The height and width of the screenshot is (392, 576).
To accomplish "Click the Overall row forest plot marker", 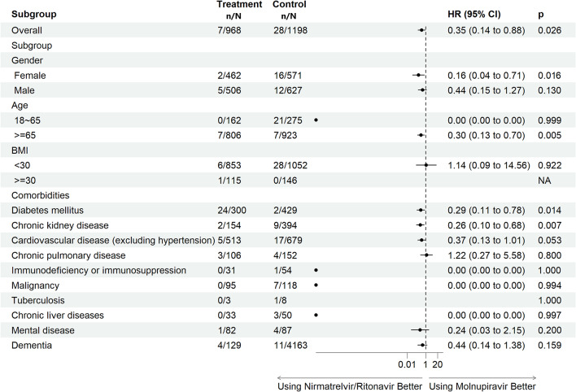I will click(421, 30).
